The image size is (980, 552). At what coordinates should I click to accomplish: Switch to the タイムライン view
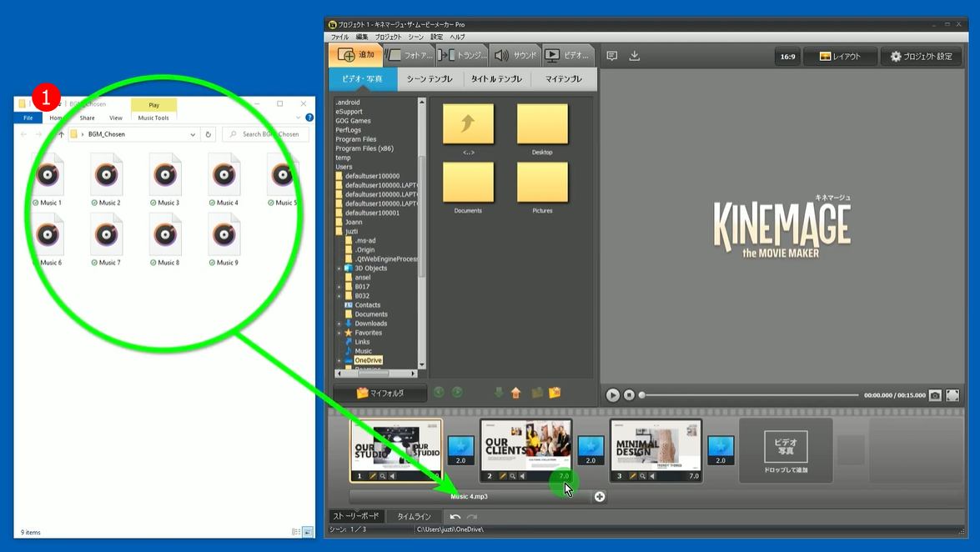click(414, 517)
